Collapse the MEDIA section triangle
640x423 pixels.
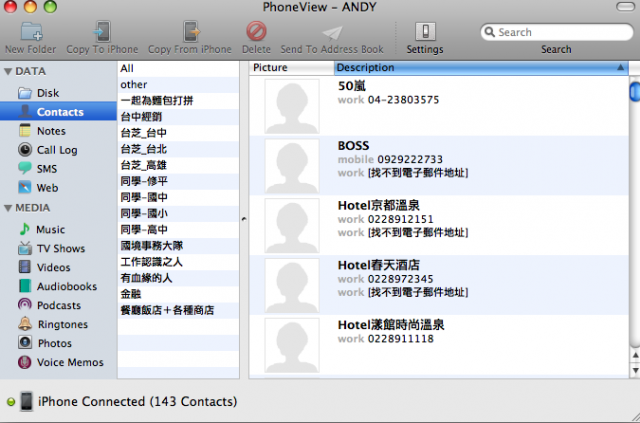click(8, 208)
